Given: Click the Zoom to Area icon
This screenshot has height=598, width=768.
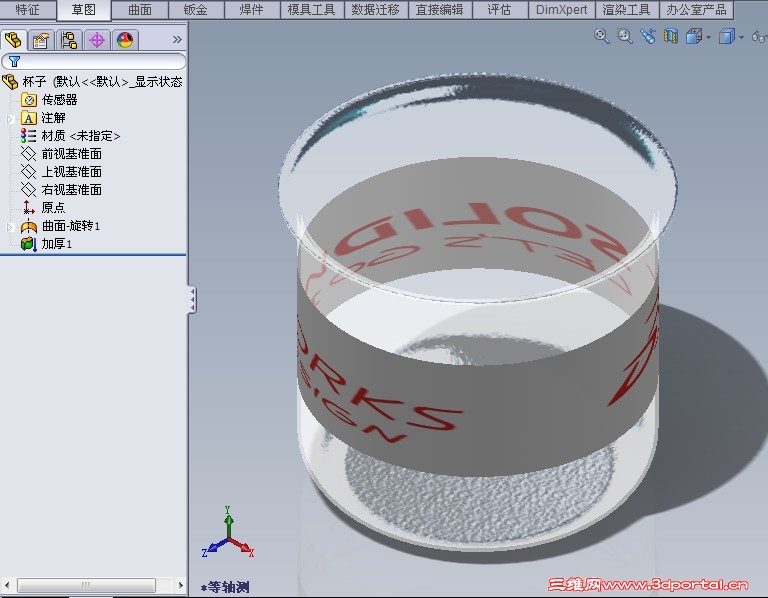Looking at the screenshot, I should 624,36.
